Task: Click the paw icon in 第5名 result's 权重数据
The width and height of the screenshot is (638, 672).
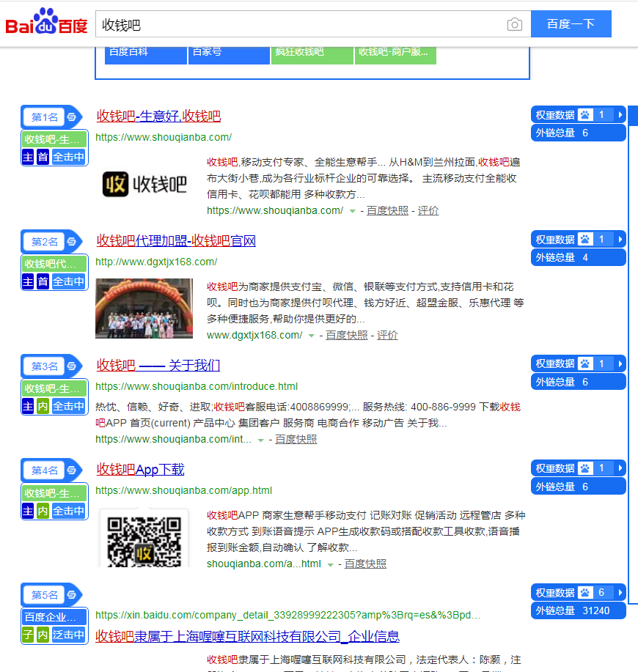Action: (x=585, y=593)
